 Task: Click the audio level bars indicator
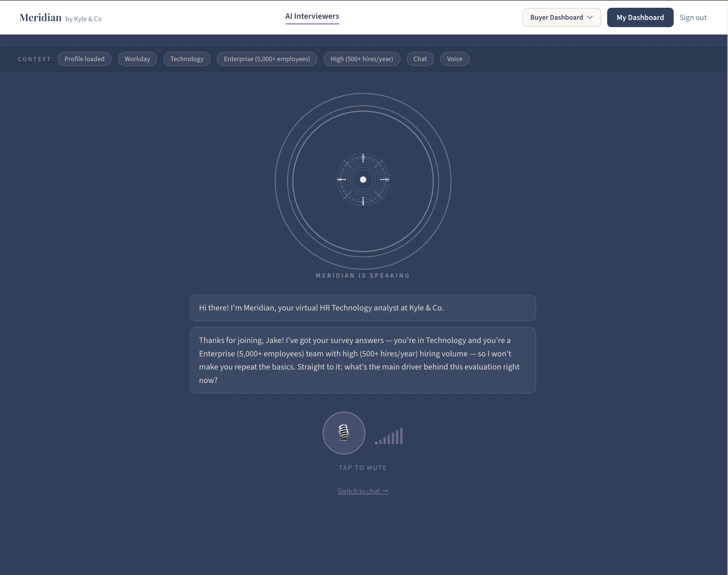tap(389, 436)
